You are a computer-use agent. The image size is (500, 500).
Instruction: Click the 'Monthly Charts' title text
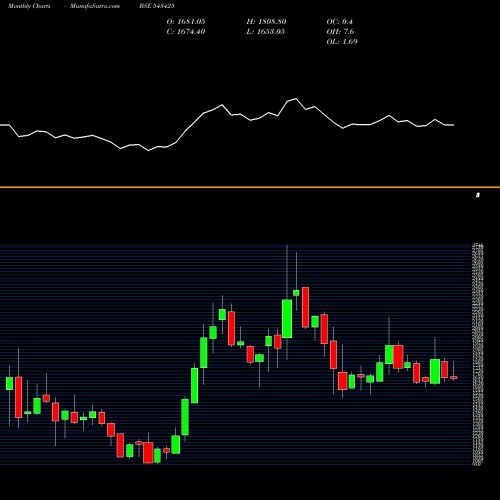click(29, 6)
